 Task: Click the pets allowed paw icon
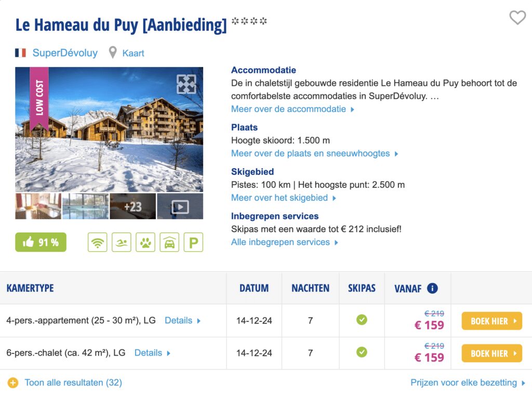click(x=145, y=242)
